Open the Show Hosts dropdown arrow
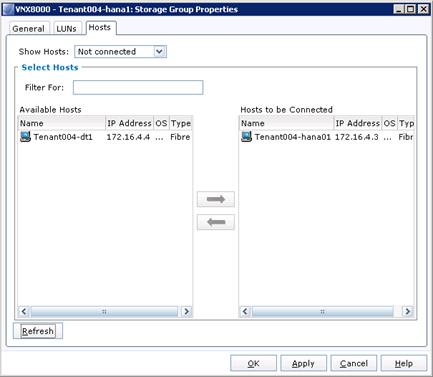The height and width of the screenshot is (377, 433). pos(160,52)
